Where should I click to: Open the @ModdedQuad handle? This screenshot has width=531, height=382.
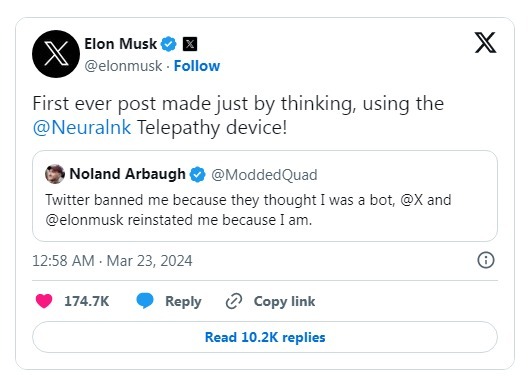[x=264, y=175]
